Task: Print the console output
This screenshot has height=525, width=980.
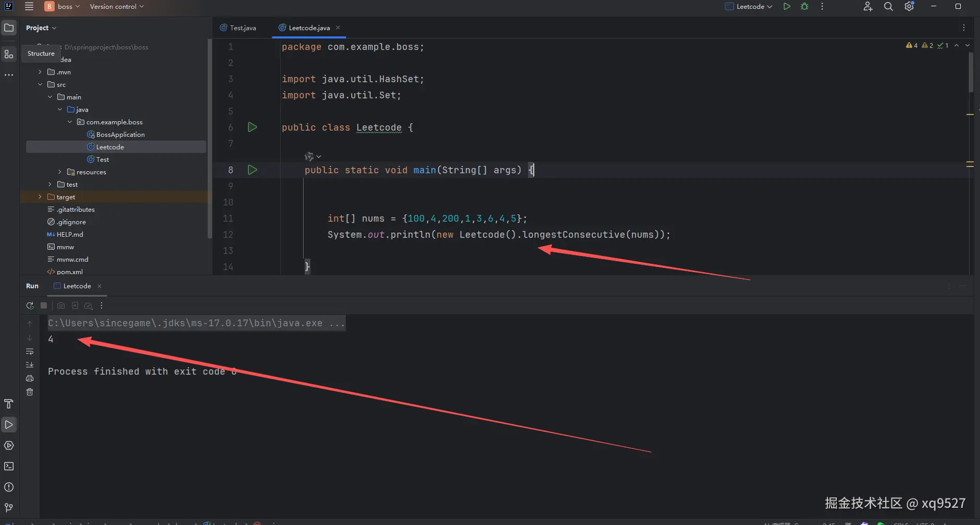Action: pos(30,378)
